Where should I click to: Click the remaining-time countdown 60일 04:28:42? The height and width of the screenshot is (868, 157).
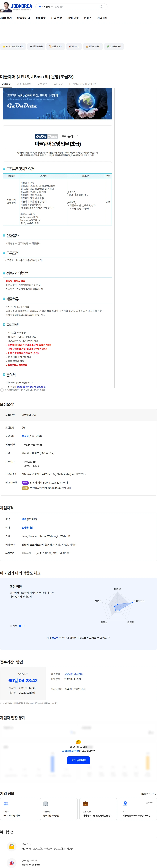[23, 681]
